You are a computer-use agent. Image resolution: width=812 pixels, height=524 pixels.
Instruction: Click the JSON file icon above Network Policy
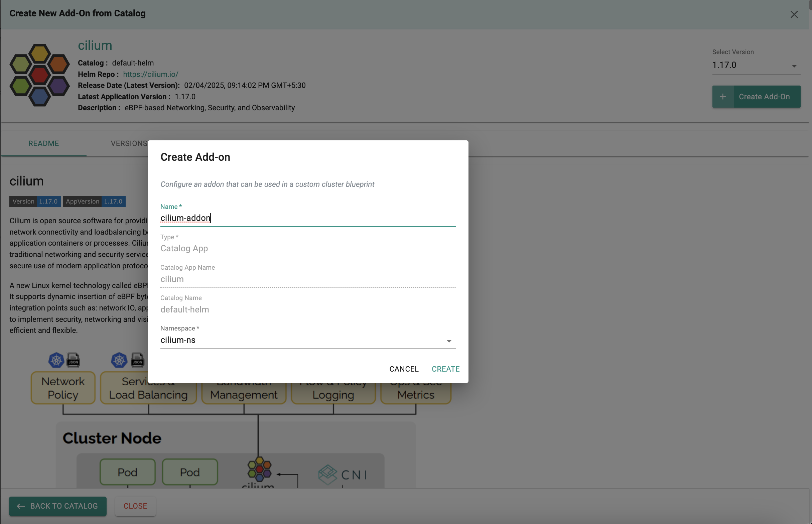pos(73,360)
